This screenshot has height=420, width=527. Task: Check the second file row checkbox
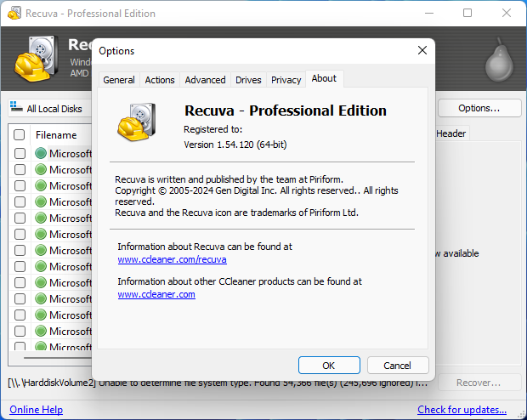(x=20, y=169)
